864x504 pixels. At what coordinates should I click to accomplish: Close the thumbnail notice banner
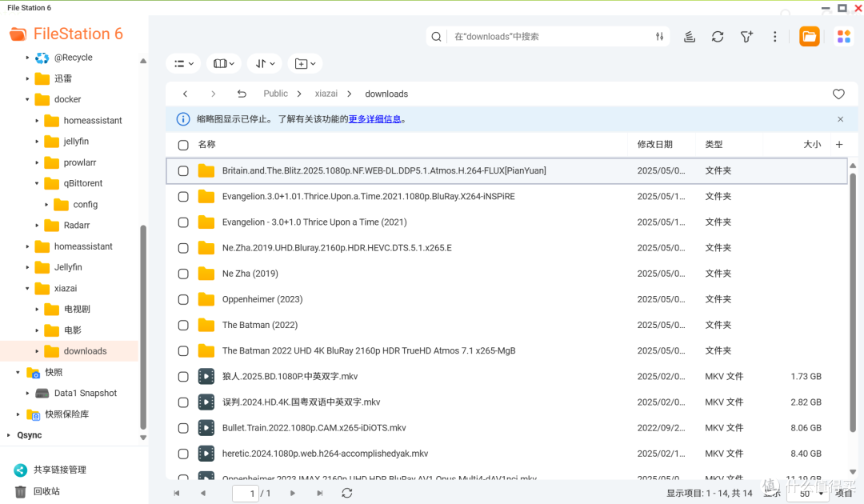coord(840,119)
